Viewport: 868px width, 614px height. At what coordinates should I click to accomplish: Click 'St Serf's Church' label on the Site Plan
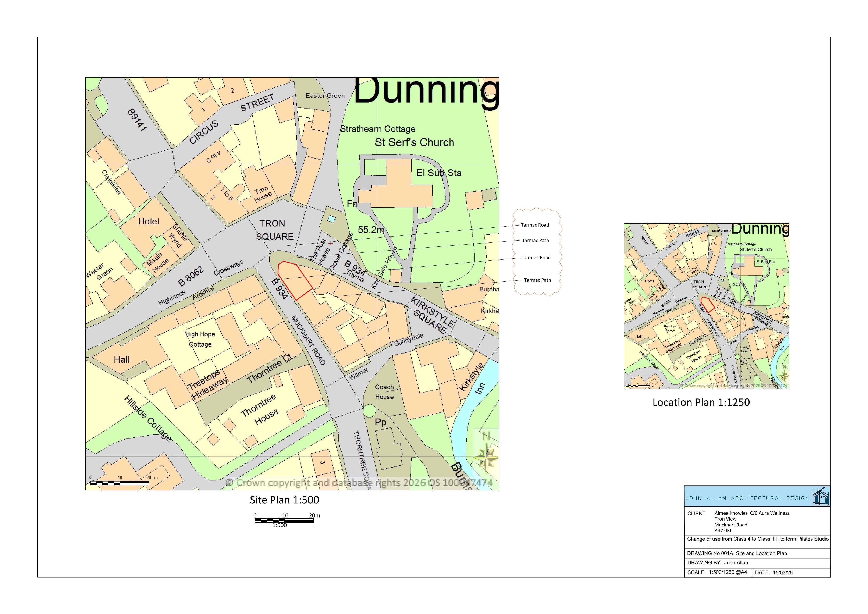coord(414,143)
